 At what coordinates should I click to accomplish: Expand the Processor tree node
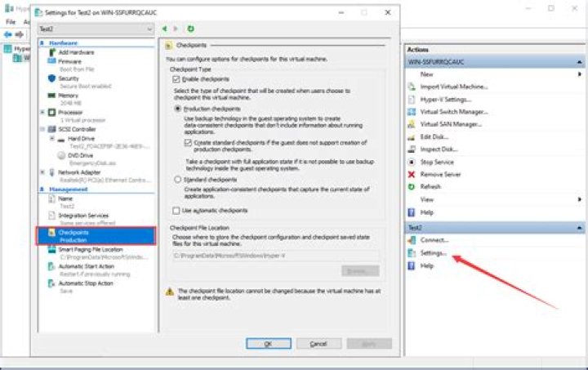pyautogui.click(x=42, y=113)
